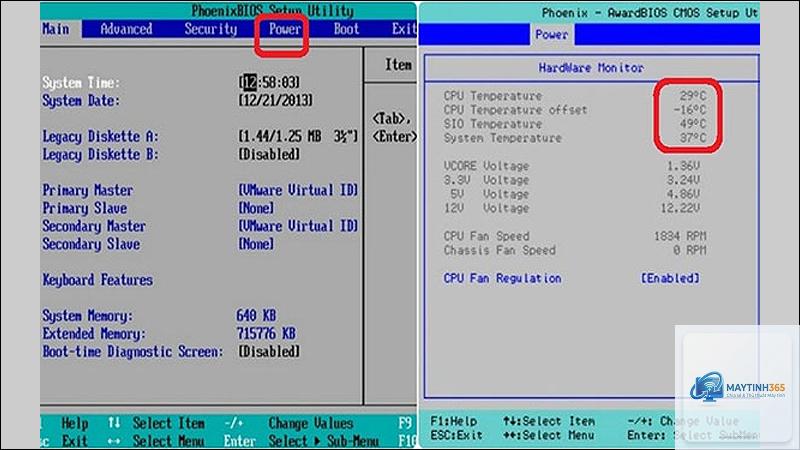The image size is (800, 450).
Task: Open Secondary Slave None entry
Action: [x=256, y=244]
